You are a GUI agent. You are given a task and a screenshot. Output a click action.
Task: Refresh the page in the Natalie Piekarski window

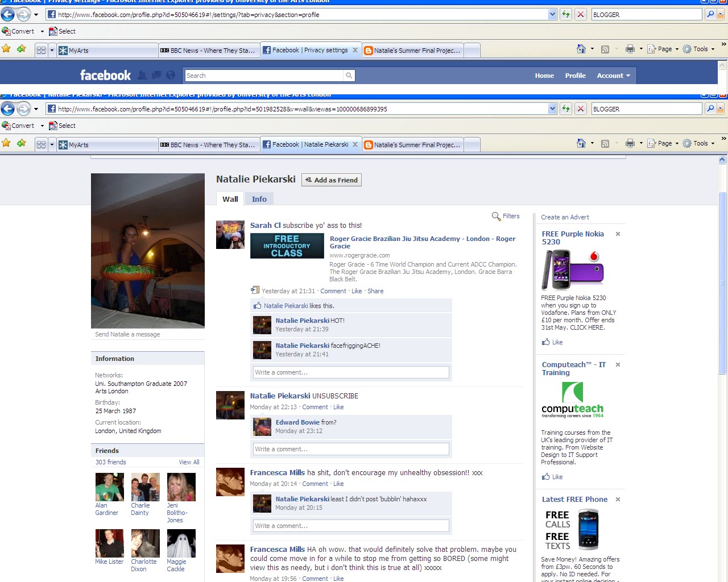(566, 109)
